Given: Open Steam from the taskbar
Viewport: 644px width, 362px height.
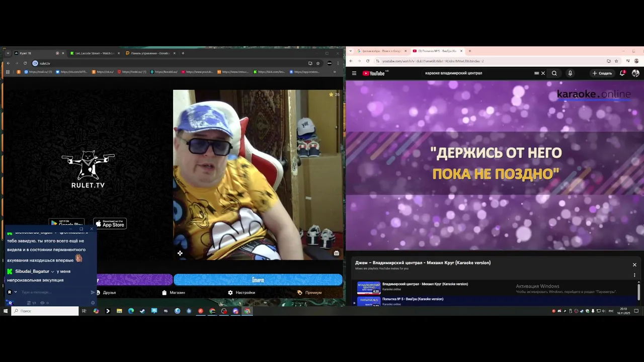Looking at the screenshot, I should [x=142, y=311].
